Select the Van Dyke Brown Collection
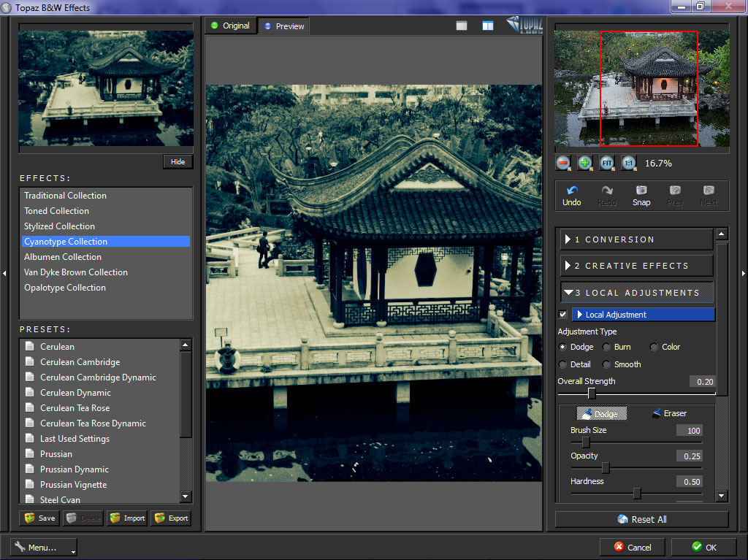Screen dimensions: 748x560 (75, 272)
